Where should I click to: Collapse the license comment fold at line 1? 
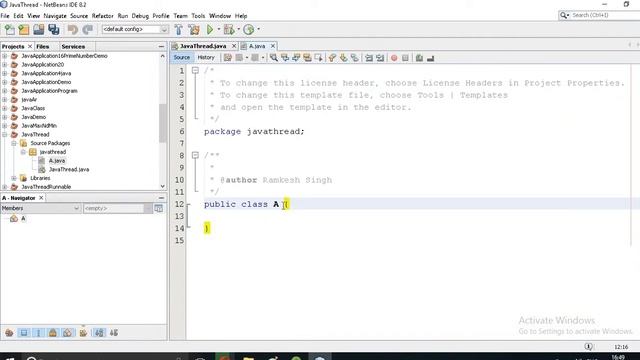point(195,70)
